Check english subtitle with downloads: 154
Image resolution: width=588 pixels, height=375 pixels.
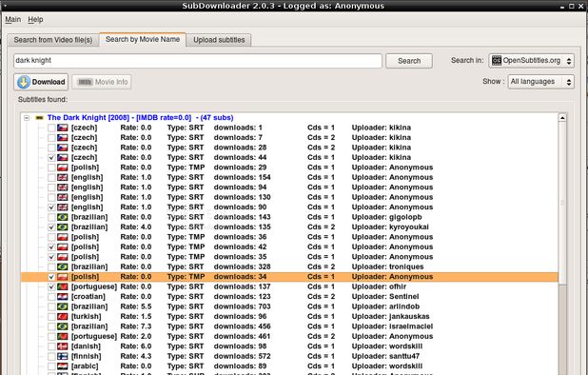[x=51, y=177]
